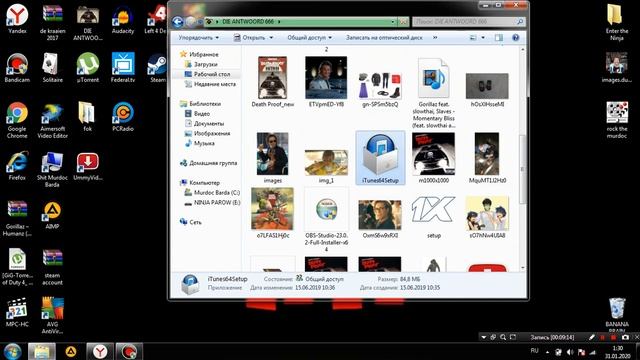The height and width of the screenshot is (360, 640).
Task: Select Рабочий стол in Favorites
Action: click(207, 74)
